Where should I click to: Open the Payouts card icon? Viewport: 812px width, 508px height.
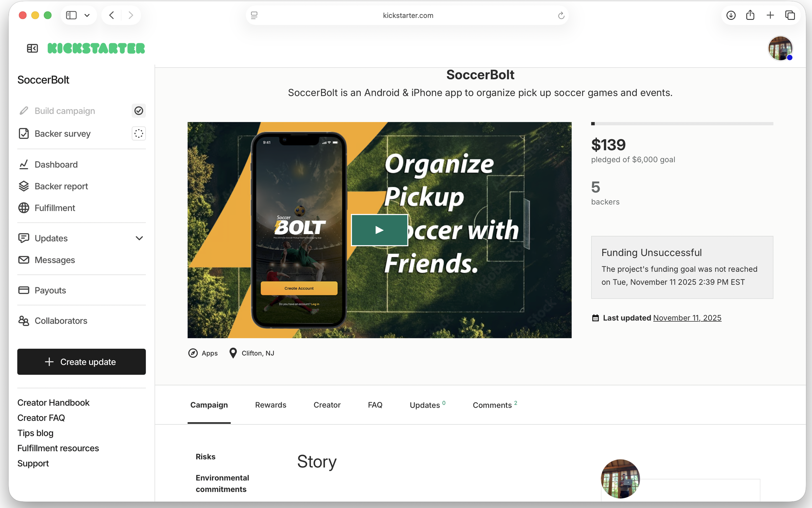click(x=23, y=290)
